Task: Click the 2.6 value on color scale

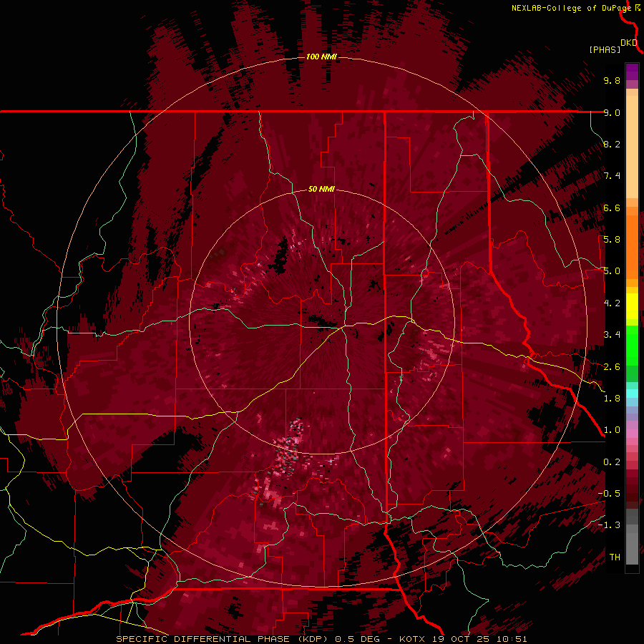Action: coord(612,367)
